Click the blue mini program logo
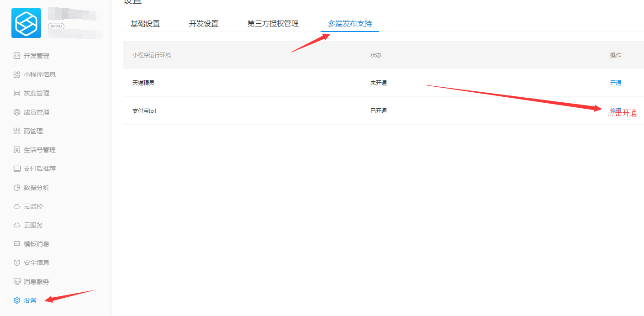The height and width of the screenshot is (316, 644). pos(26,23)
